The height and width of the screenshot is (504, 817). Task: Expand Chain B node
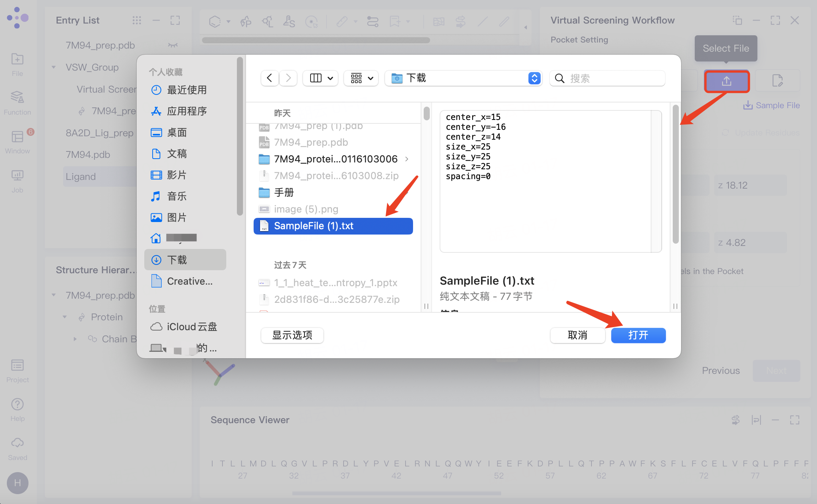(x=75, y=339)
